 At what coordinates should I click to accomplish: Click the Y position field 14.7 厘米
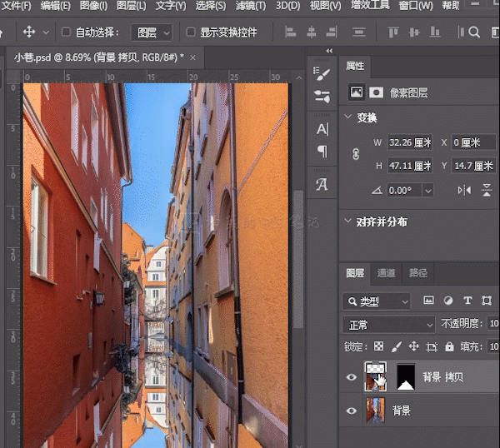474,166
